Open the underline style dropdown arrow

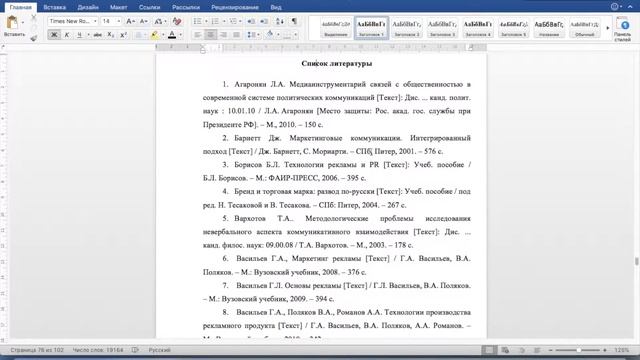click(88, 35)
